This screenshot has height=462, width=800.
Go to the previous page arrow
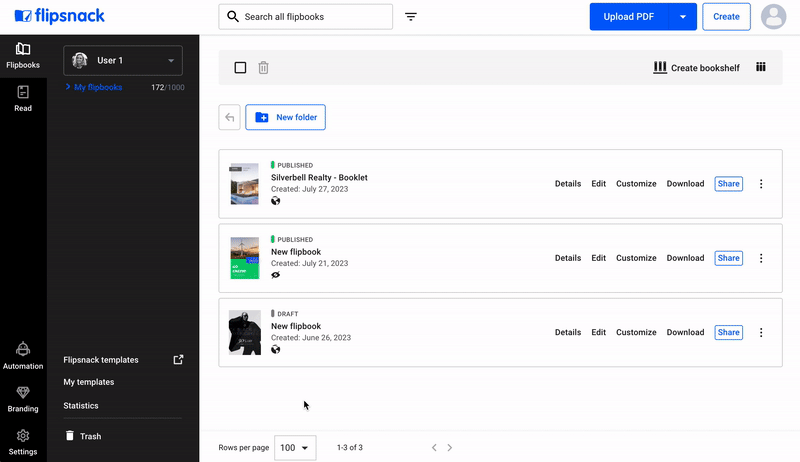(x=434, y=447)
